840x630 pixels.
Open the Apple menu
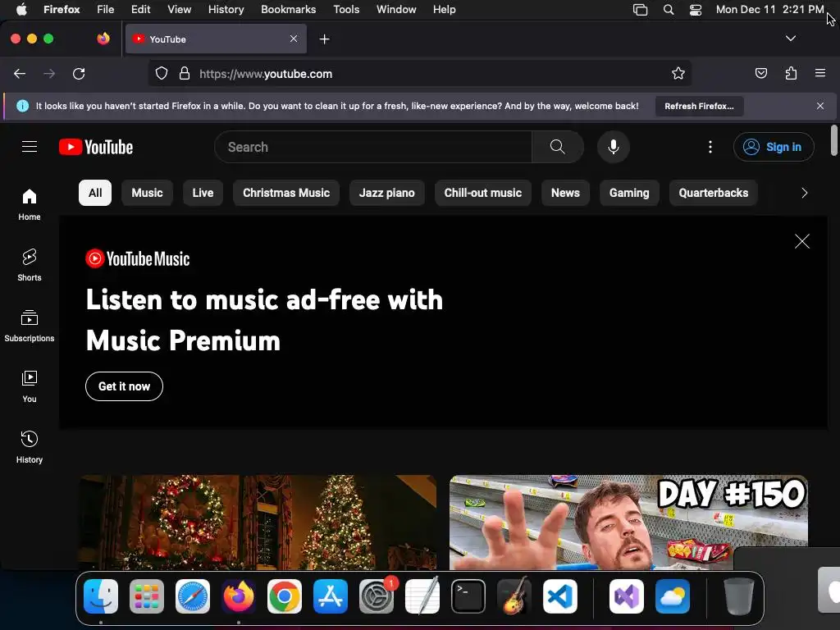click(x=21, y=9)
